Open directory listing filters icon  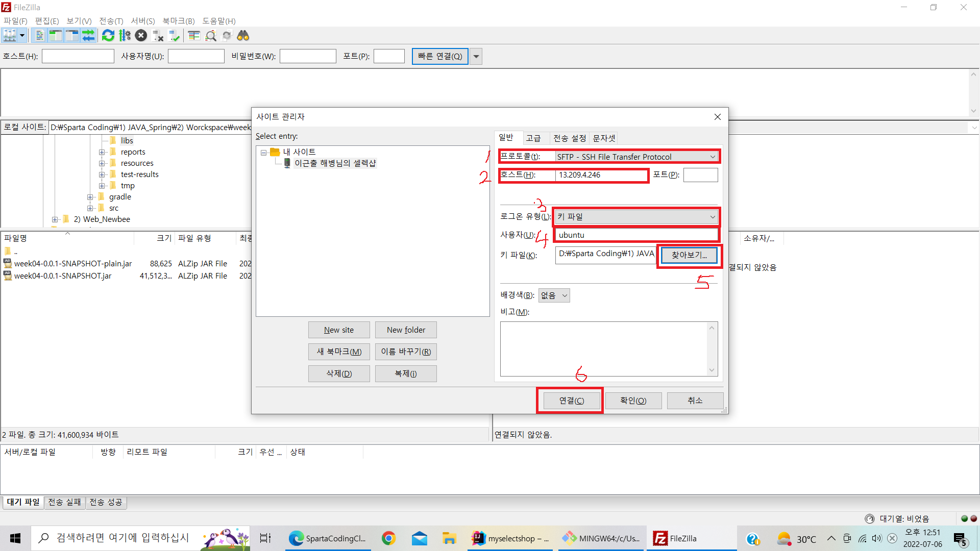pos(194,35)
